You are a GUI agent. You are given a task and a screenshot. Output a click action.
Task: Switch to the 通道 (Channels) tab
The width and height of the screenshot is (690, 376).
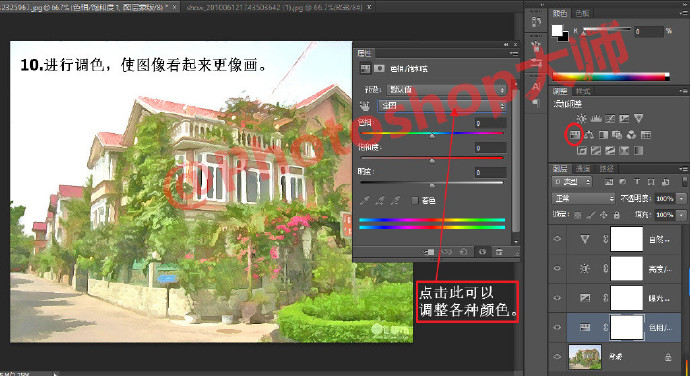point(583,169)
